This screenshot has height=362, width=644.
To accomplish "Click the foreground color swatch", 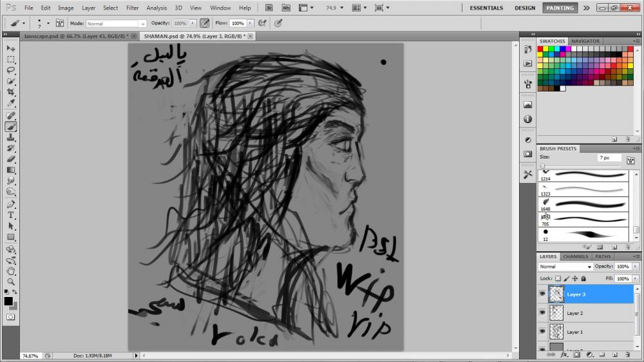I will click(9, 301).
